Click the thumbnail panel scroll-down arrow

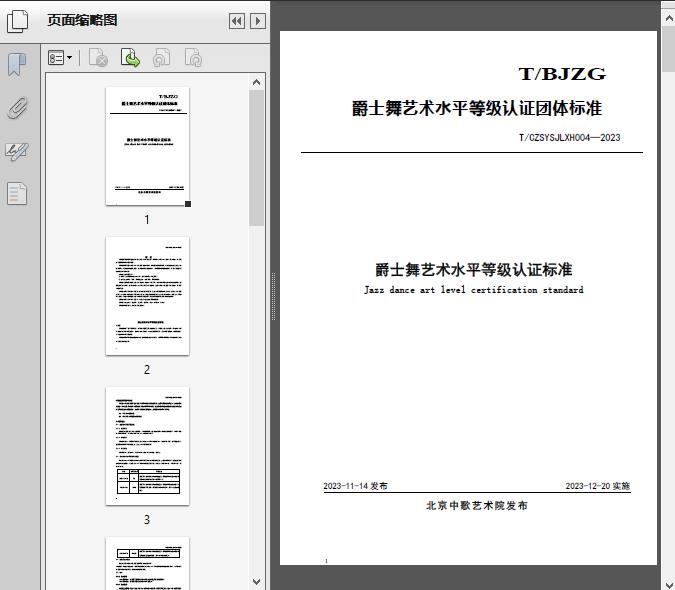[257, 581]
